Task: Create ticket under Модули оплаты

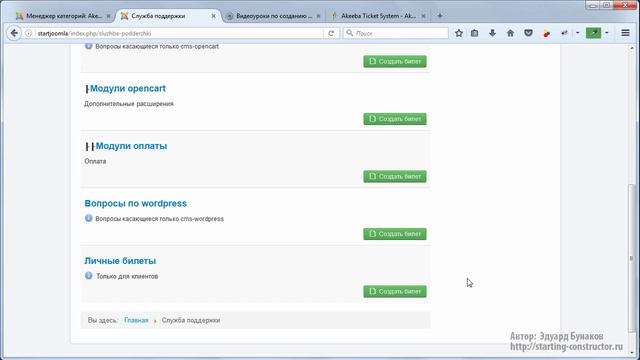Action: point(395,177)
